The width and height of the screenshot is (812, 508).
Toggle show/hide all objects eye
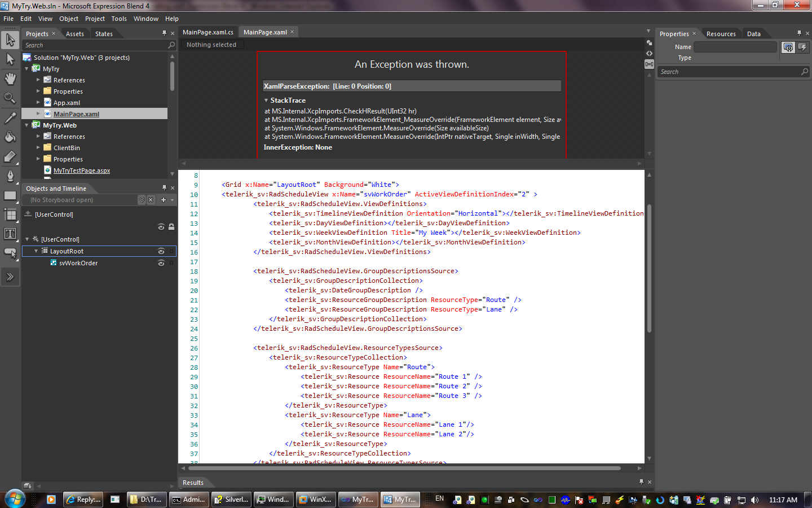161,227
